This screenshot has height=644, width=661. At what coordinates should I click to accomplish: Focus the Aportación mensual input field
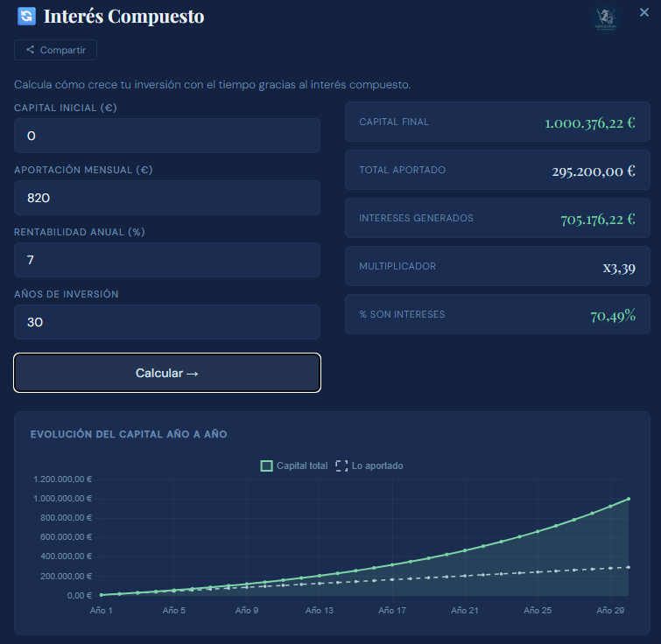pyautogui.click(x=167, y=198)
